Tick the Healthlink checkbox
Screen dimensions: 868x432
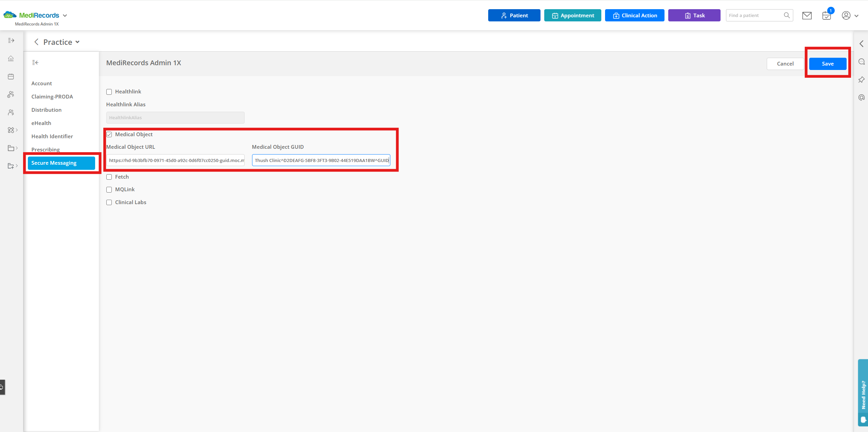tap(109, 92)
